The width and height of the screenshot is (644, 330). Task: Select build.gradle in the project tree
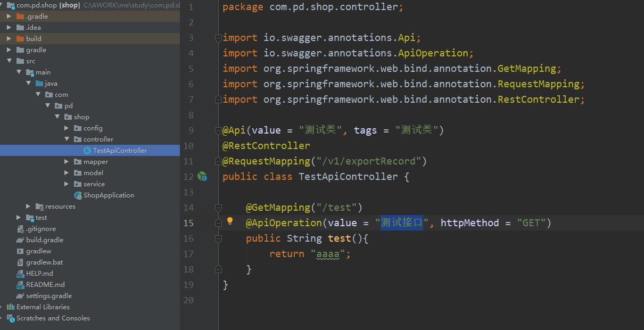[45, 240]
